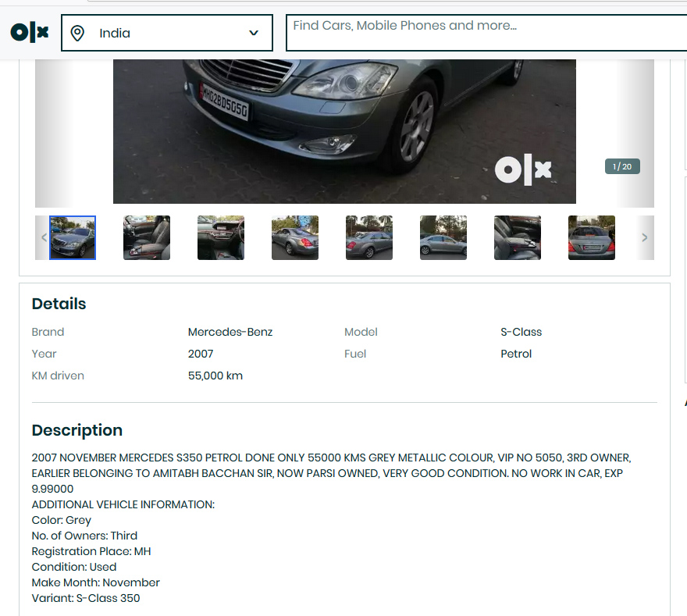Click 'ADDITIONAL VEHICLE INFORMATION:' text
The height and width of the screenshot is (616, 687).
pos(123,504)
